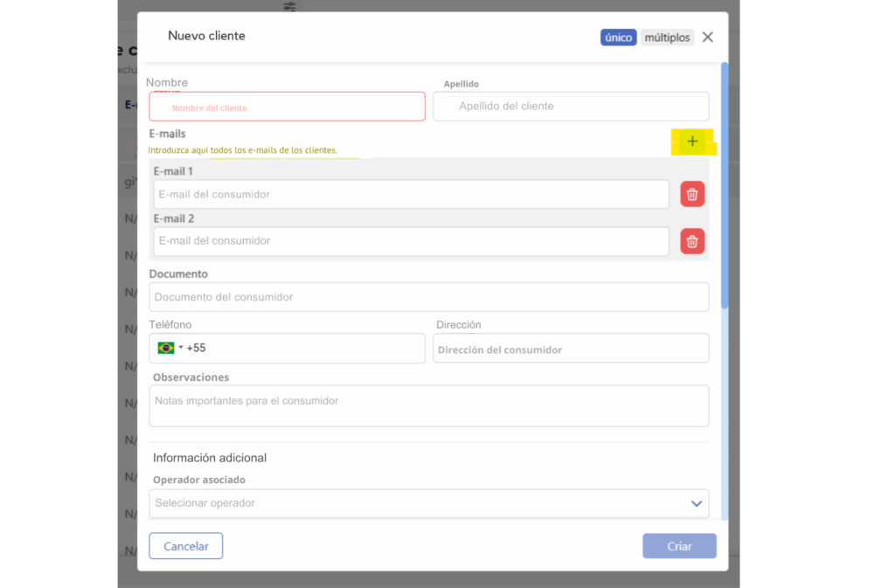
Task: Click the dialog's vertical scrollbar
Action: click(x=724, y=185)
